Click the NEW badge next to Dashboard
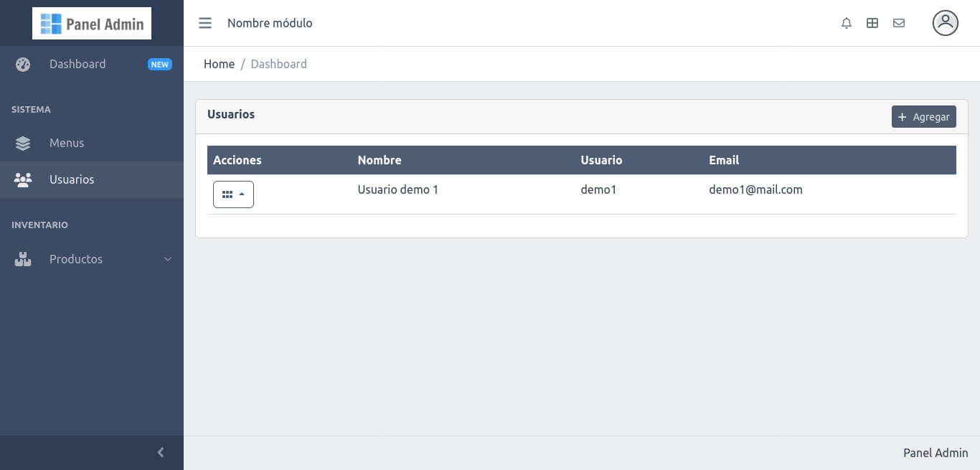Image resolution: width=980 pixels, height=470 pixels. (160, 64)
